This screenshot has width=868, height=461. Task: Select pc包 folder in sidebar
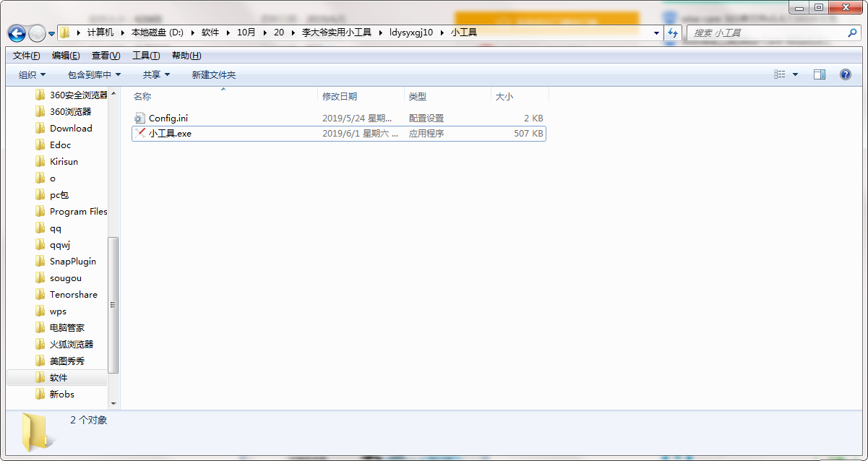coord(51,195)
